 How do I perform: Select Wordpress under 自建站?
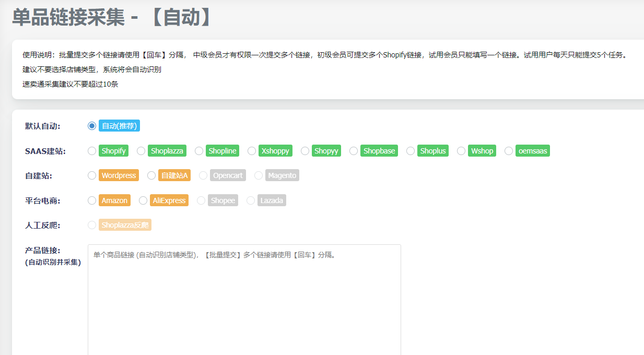tap(92, 175)
